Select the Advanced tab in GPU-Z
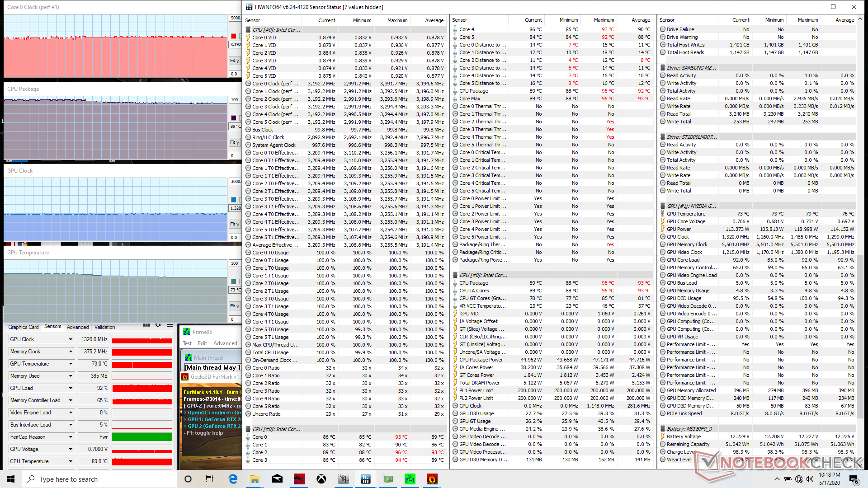868x488 pixels. [x=78, y=327]
